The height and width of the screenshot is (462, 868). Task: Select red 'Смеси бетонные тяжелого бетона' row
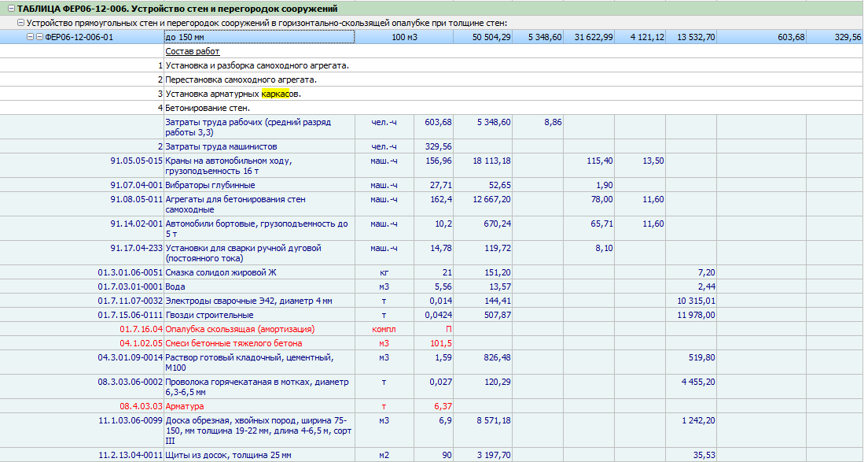click(234, 343)
